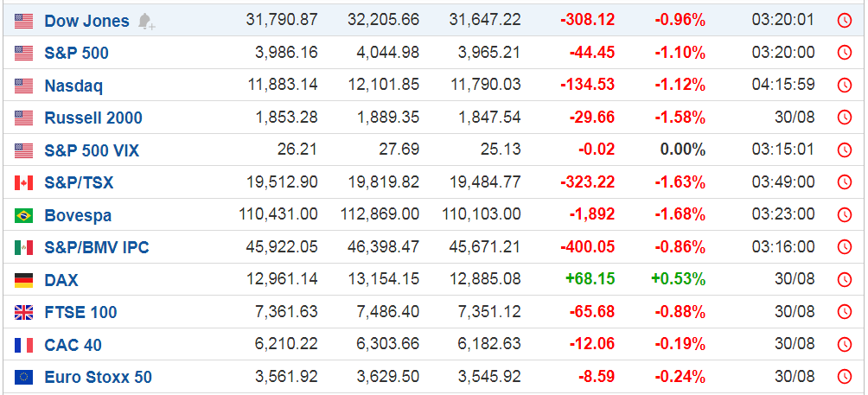This screenshot has width=868, height=395.
Task: Open the S&P 500 index link
Action: pyautogui.click(x=76, y=53)
